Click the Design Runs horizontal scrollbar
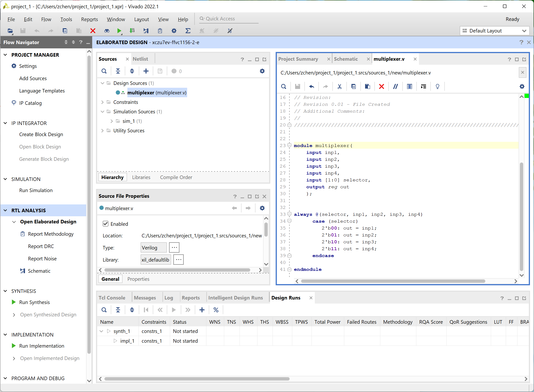The width and height of the screenshot is (534, 392). 197,379
